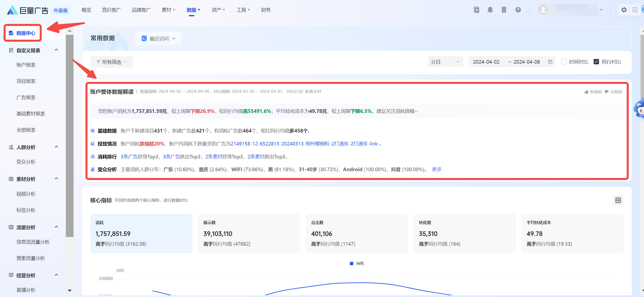The width and height of the screenshot is (644, 297).
Task: Click the 受众分析 person icon
Action: click(x=93, y=169)
